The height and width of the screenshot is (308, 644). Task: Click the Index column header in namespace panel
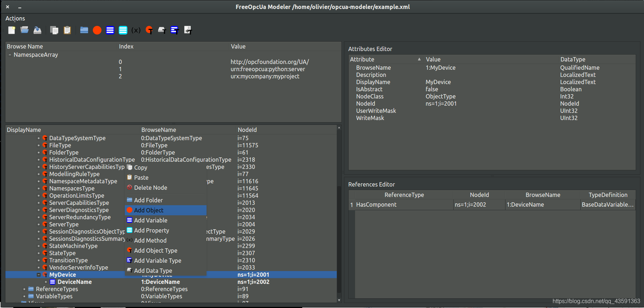(x=173, y=46)
